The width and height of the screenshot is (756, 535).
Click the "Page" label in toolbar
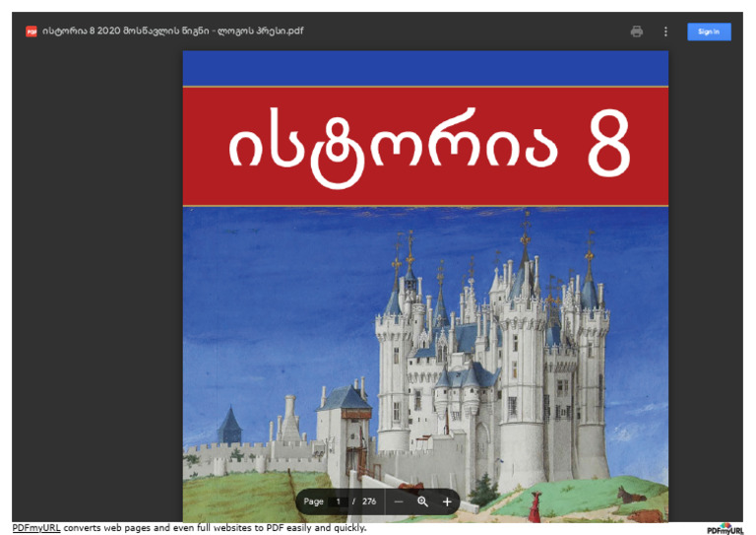tap(313, 502)
